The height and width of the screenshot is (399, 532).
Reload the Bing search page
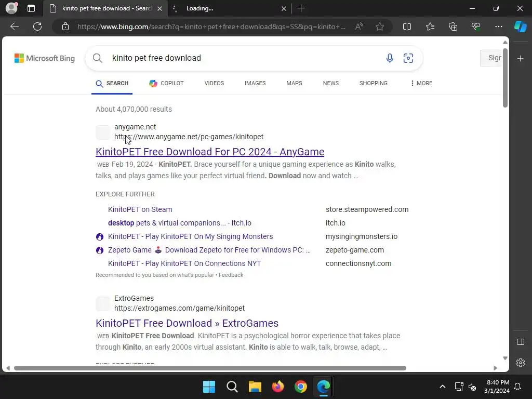(x=37, y=26)
